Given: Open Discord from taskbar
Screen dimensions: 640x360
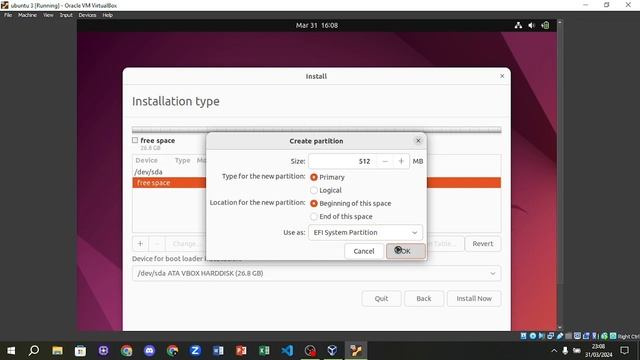Looking at the screenshot, I should point(149,351).
